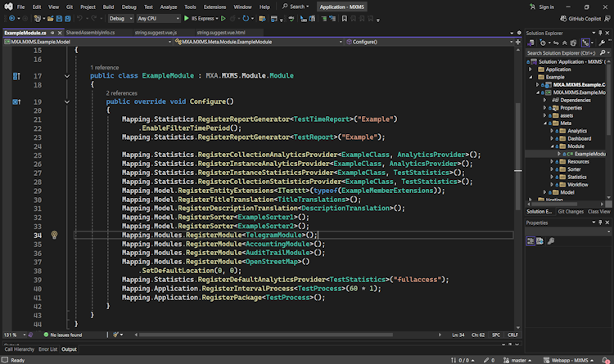Click the green Start IIS Express play icon
The width and height of the screenshot is (614, 364).
187,18
